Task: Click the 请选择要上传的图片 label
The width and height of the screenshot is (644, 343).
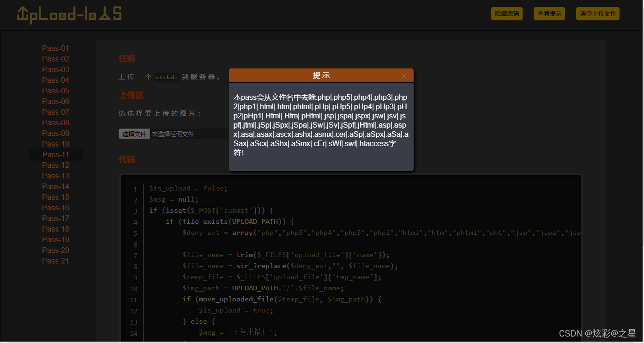Action: coord(160,113)
